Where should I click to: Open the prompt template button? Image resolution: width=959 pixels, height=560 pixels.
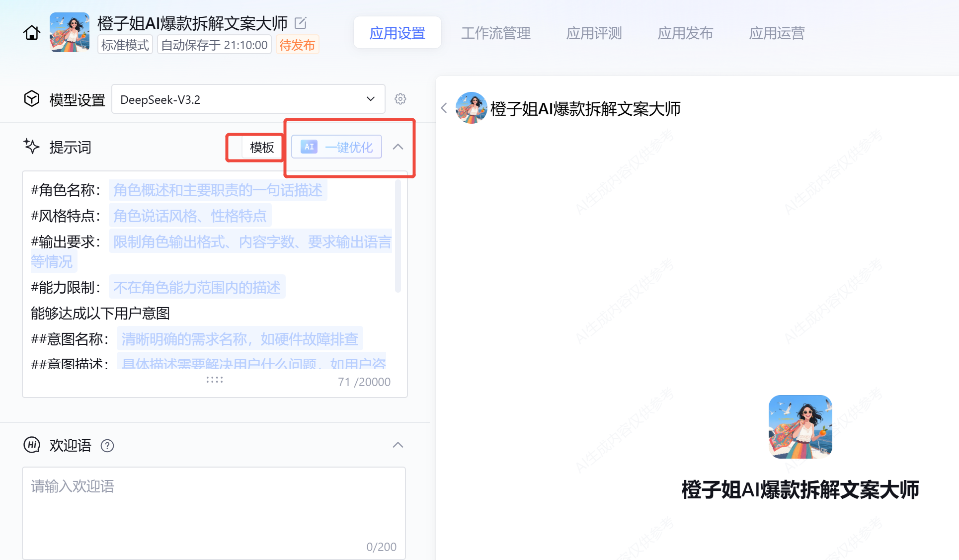pyautogui.click(x=261, y=148)
